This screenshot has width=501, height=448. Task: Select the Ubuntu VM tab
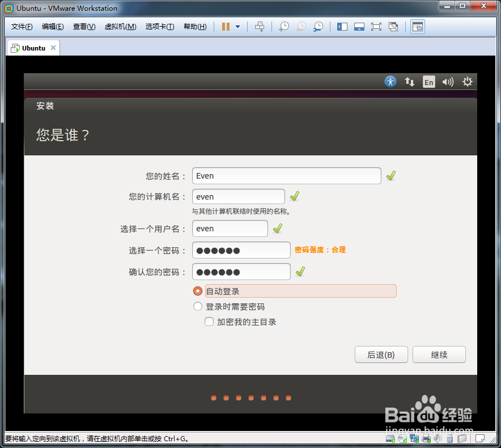[33, 48]
